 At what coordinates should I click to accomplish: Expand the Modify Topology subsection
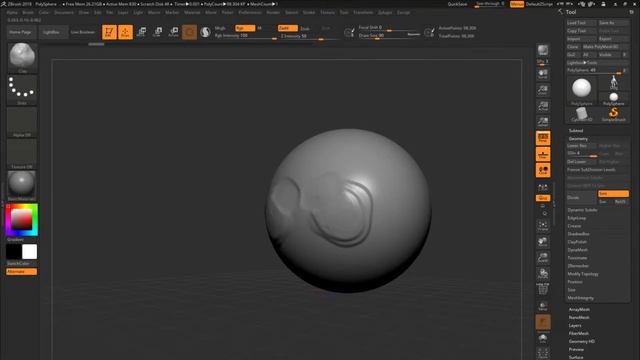583,274
